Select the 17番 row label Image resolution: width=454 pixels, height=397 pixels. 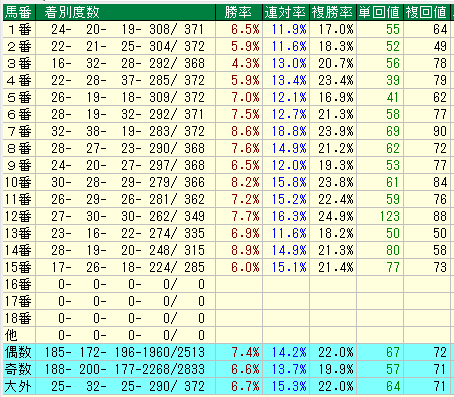click(18, 302)
